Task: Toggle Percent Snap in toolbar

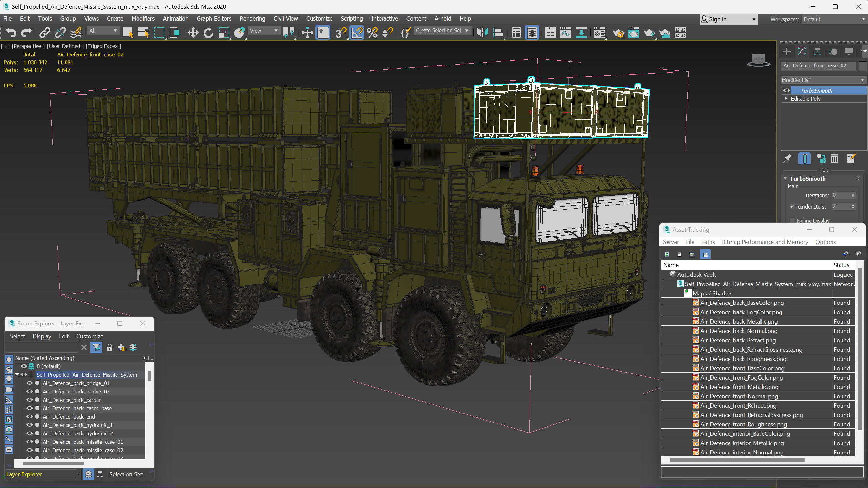Action: click(372, 33)
